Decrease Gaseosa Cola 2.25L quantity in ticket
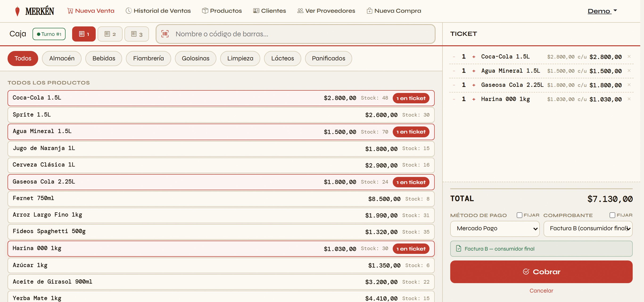The image size is (644, 302). [x=454, y=85]
